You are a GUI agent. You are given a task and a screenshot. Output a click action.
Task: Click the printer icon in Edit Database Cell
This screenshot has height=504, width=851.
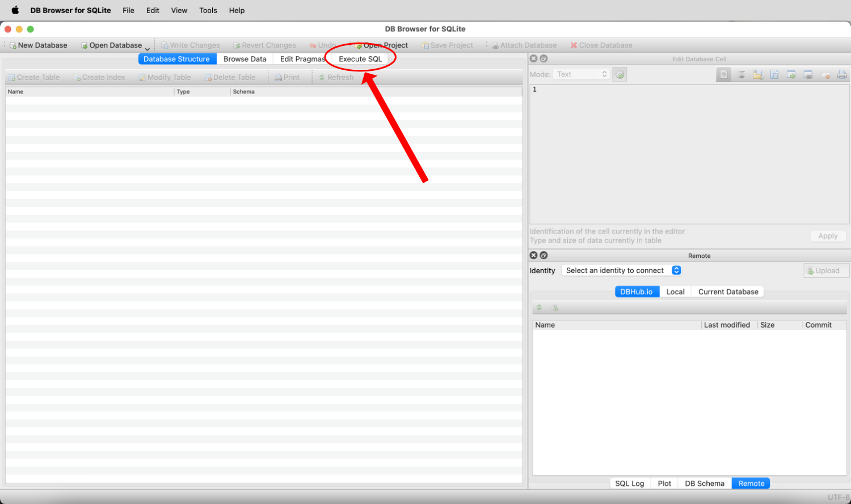tap(842, 75)
